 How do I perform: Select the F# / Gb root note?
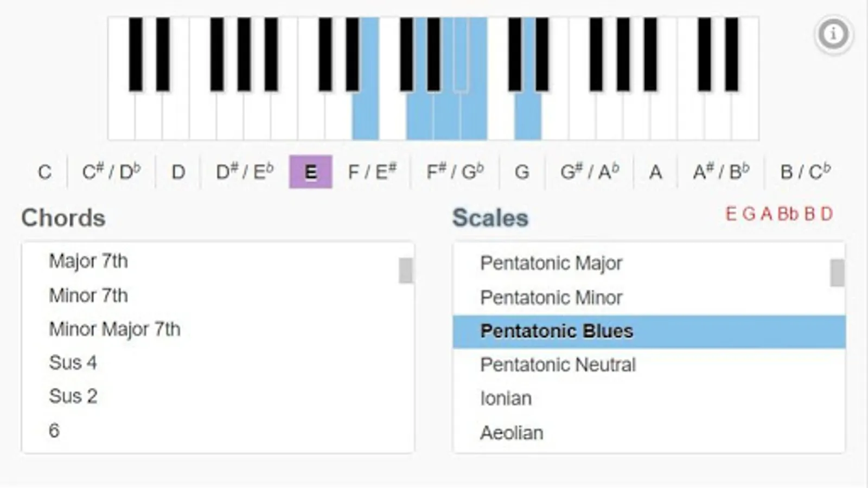tap(455, 172)
